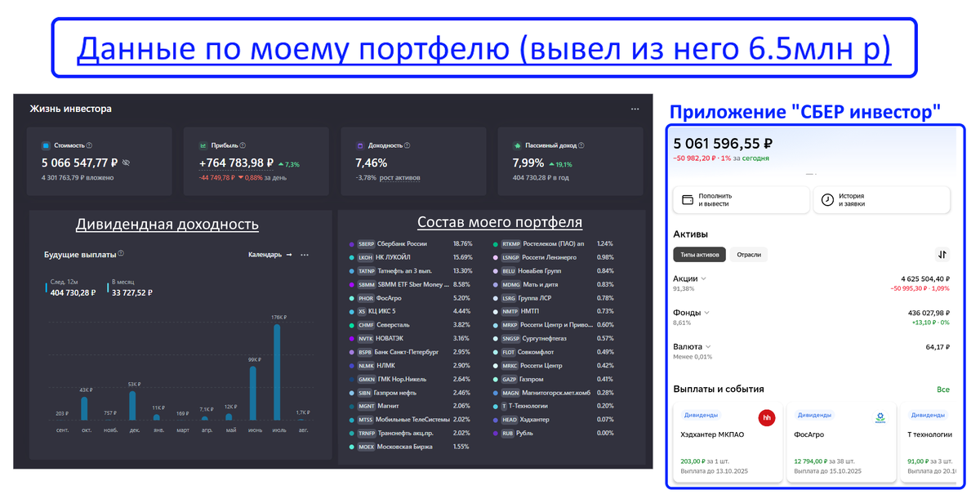Click the sort arrows icon in Активы
Image resolution: width=980 pixels, height=499 pixels.
[942, 255]
